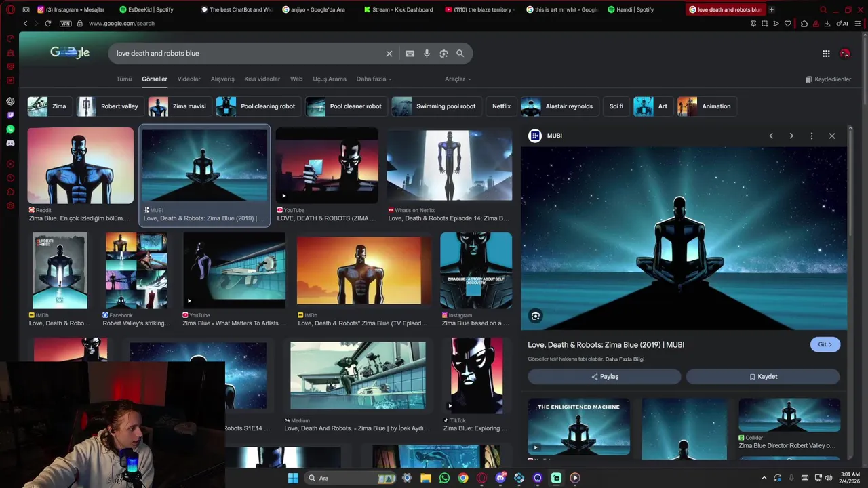Viewport: 868px width, 488px height.
Task: Search inside the preview image with Lens
Action: click(536, 316)
